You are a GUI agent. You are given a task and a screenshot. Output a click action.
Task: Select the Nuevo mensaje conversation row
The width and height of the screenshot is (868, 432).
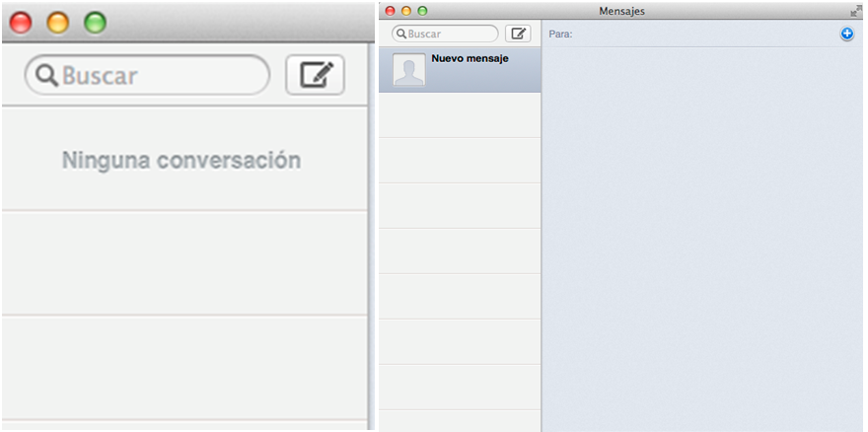[460, 70]
